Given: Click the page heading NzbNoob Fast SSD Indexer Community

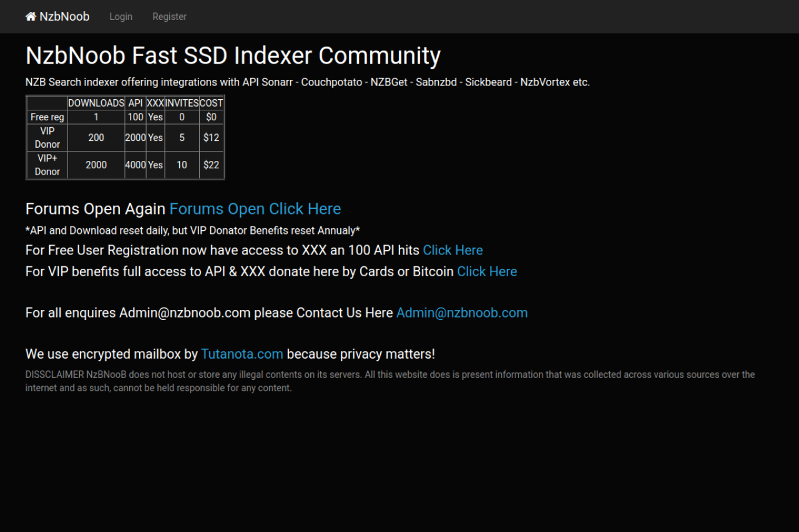Looking at the screenshot, I should (x=233, y=56).
